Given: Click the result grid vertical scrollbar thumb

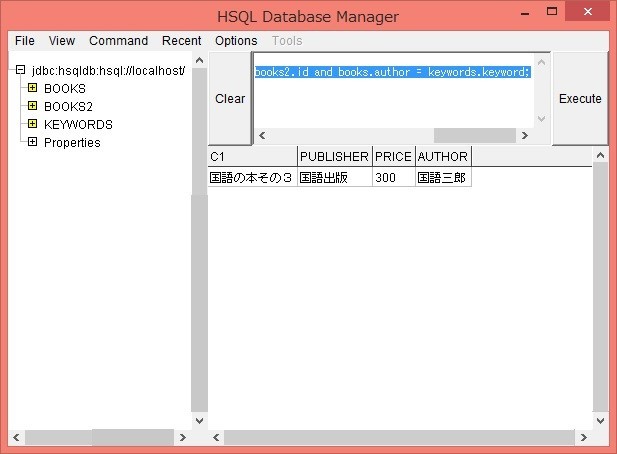Looking at the screenshot, I should (x=600, y=287).
